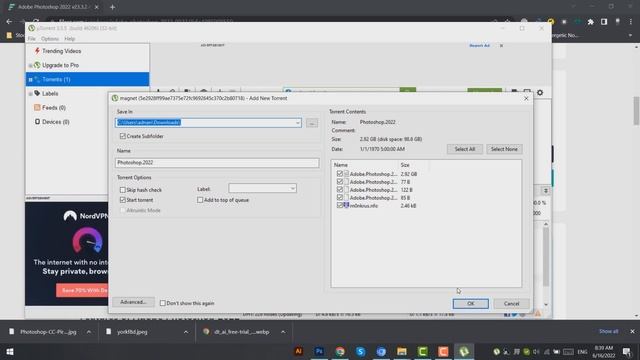Collapse the Torrents tree node
Screen dimensions: 640x360
click(x=30, y=80)
